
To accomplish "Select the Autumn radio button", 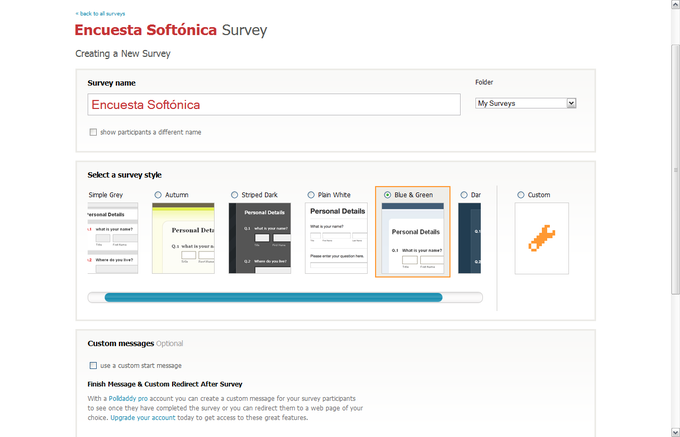I will (x=158, y=195).
